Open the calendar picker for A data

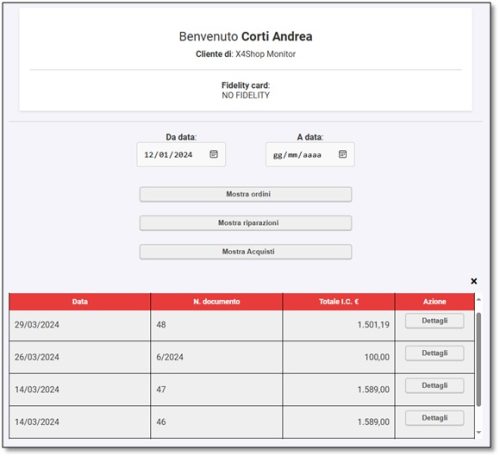point(343,154)
